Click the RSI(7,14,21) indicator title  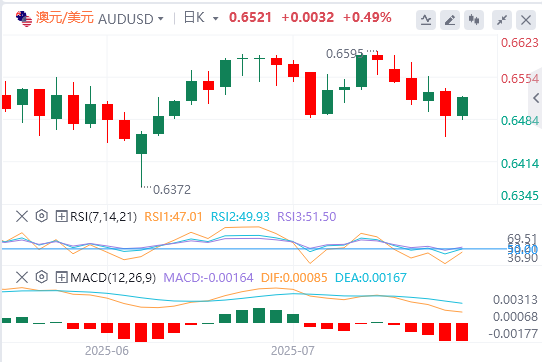tap(103, 217)
